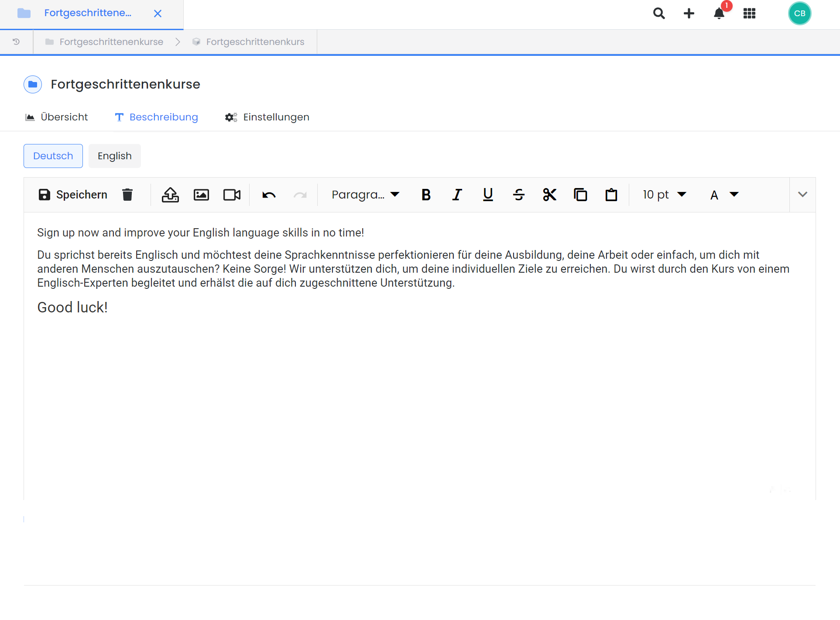Screen dimensions: 840x620
Task: Switch to the Einstellungen tab
Action: coord(267,117)
